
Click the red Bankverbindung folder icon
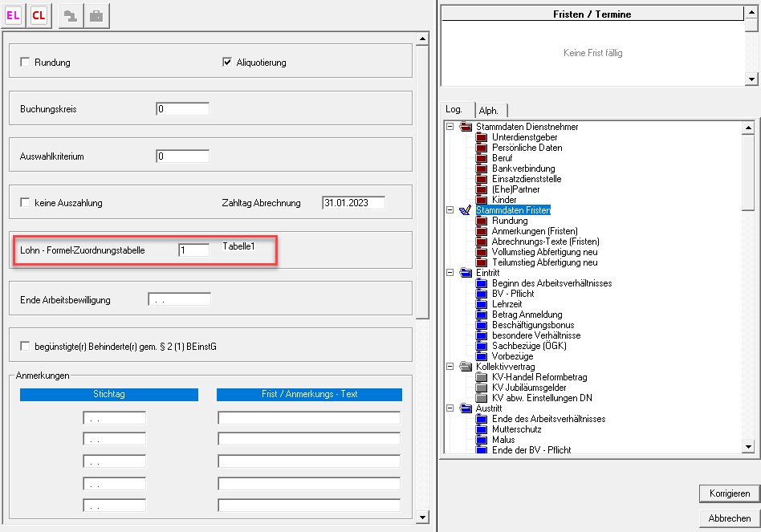click(482, 169)
